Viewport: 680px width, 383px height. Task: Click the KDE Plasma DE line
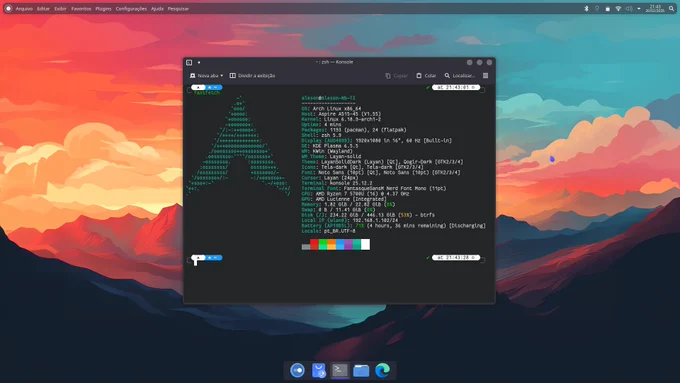click(330, 146)
